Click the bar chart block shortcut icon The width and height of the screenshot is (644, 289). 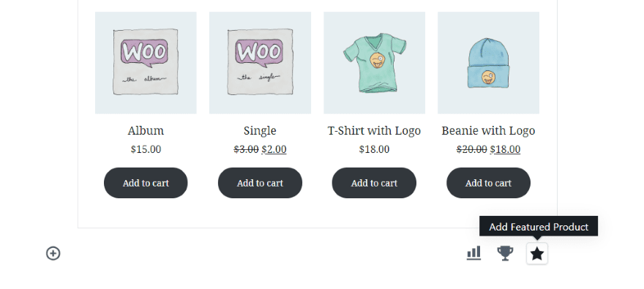(473, 253)
